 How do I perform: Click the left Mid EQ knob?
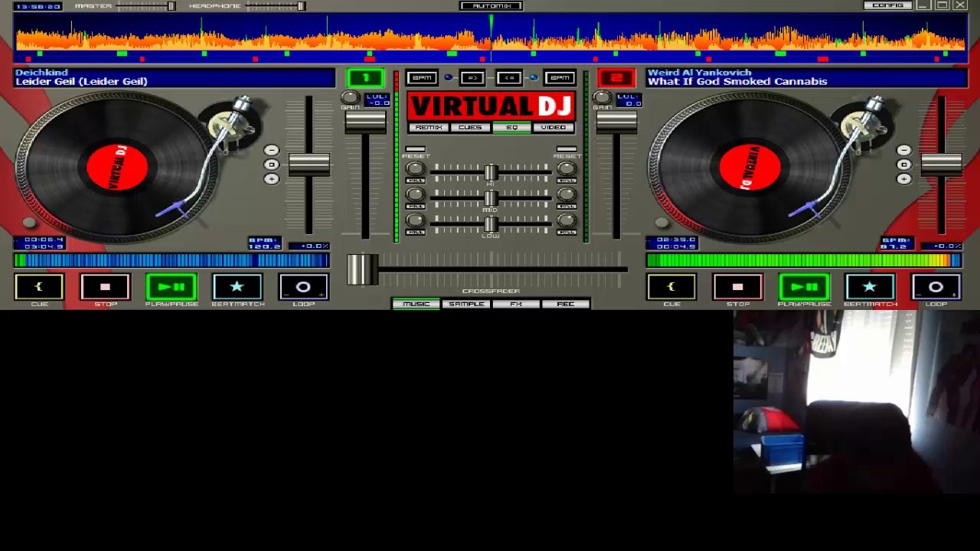415,195
